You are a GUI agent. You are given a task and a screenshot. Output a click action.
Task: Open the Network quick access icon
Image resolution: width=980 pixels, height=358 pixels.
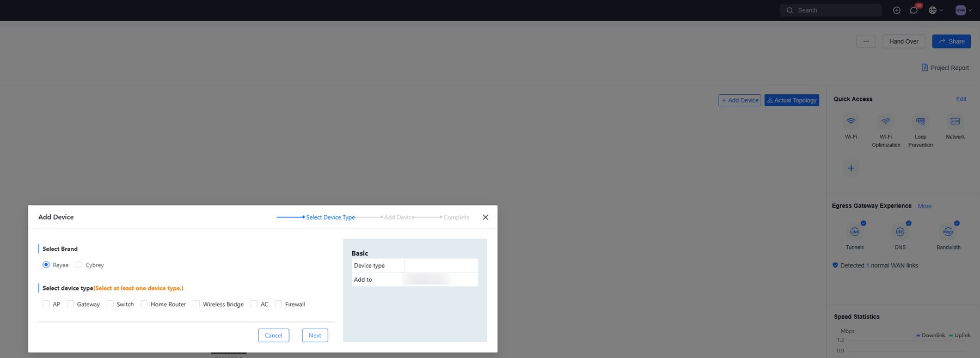tap(955, 121)
